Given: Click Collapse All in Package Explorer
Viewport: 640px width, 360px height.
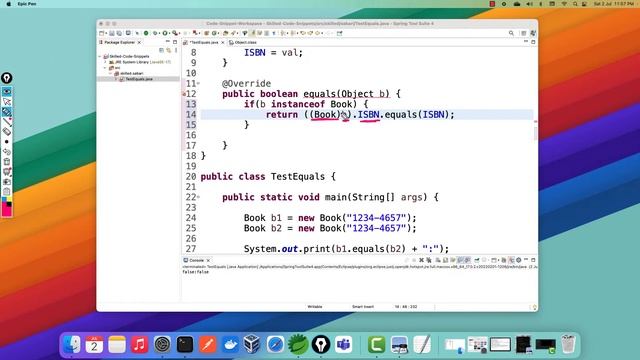Looking at the screenshot, I should (161, 50).
